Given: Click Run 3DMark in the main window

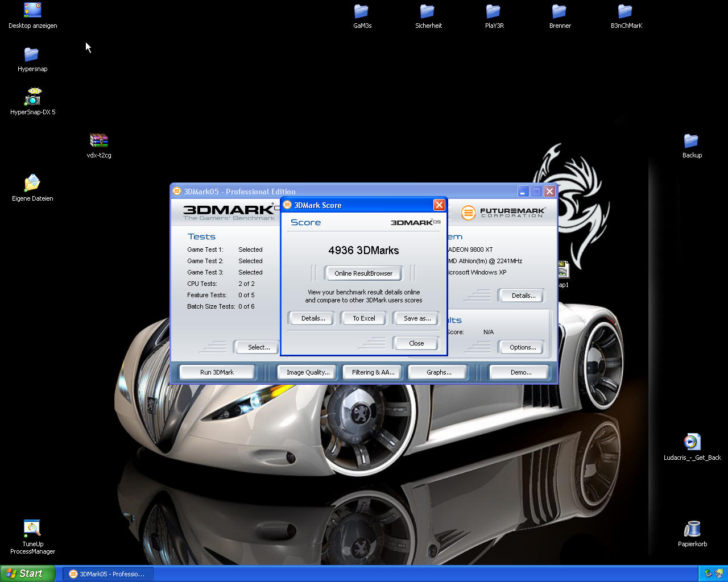Looking at the screenshot, I should tap(217, 372).
